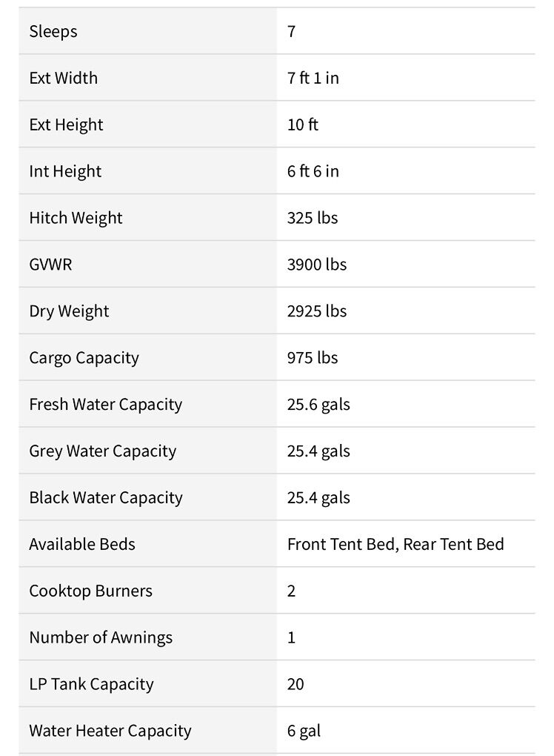Click the LP Tank Capacity label

coord(91,684)
